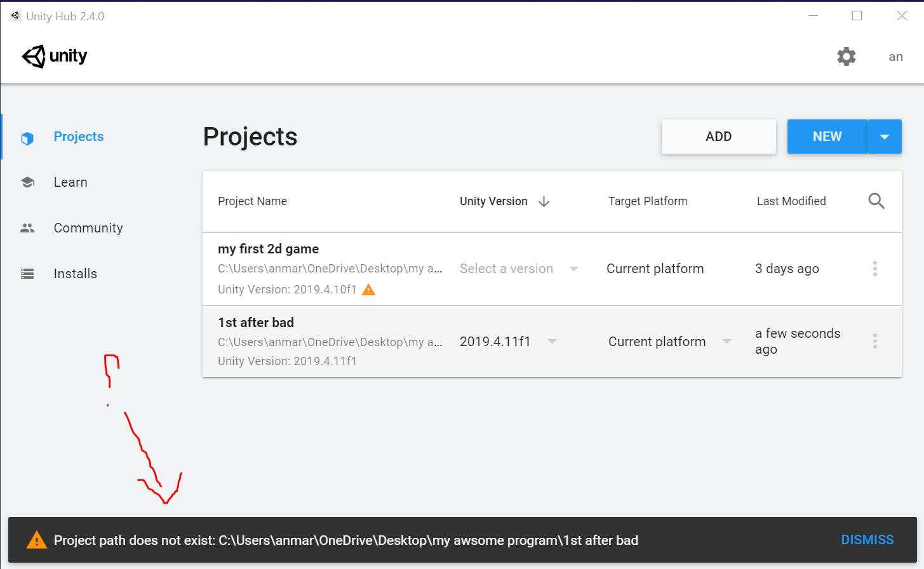Click warning icon beside version 2019.4.10f1

368,290
